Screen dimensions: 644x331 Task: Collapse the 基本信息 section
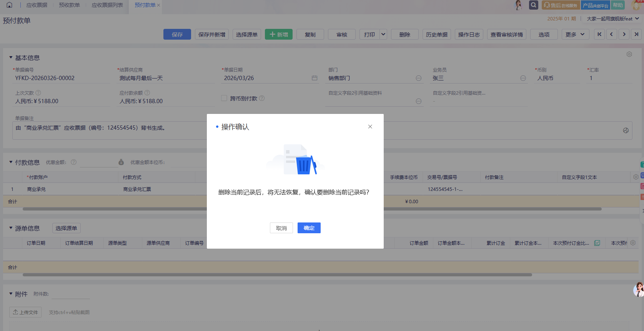pos(11,57)
